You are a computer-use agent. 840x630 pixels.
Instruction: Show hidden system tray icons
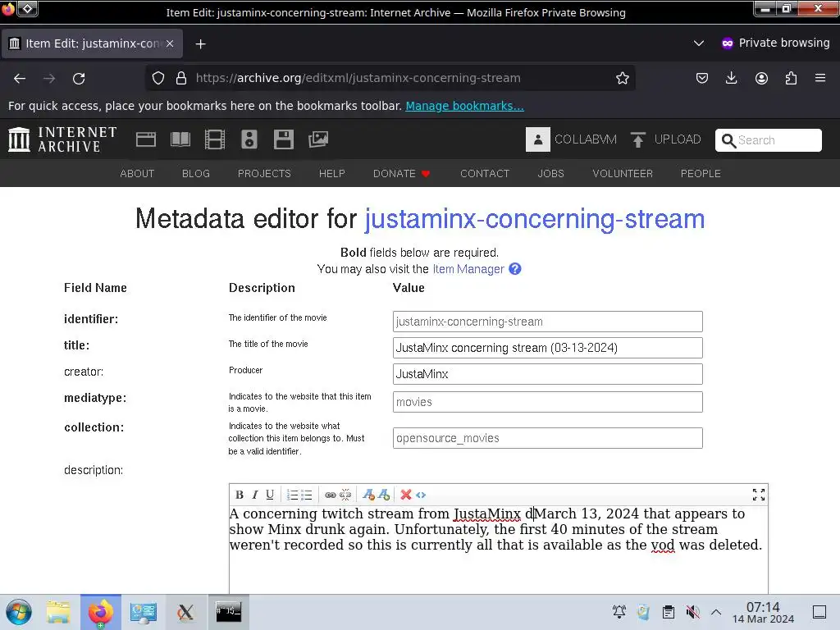pos(716,612)
